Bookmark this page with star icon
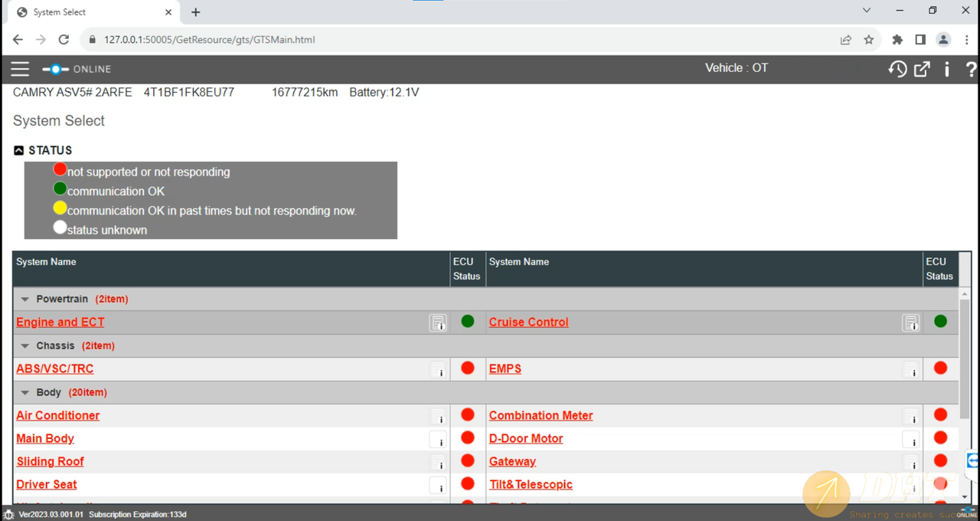The width and height of the screenshot is (980, 521). click(869, 40)
